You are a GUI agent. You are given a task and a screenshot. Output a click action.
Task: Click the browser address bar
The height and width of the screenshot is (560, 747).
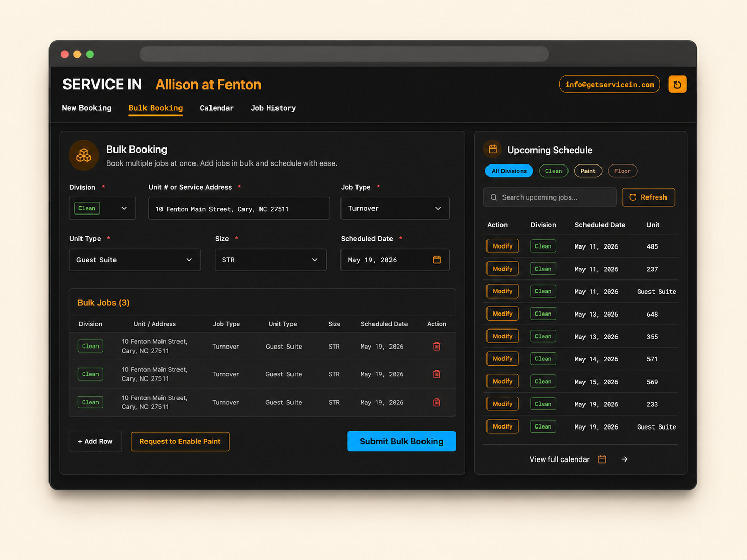pyautogui.click(x=344, y=54)
